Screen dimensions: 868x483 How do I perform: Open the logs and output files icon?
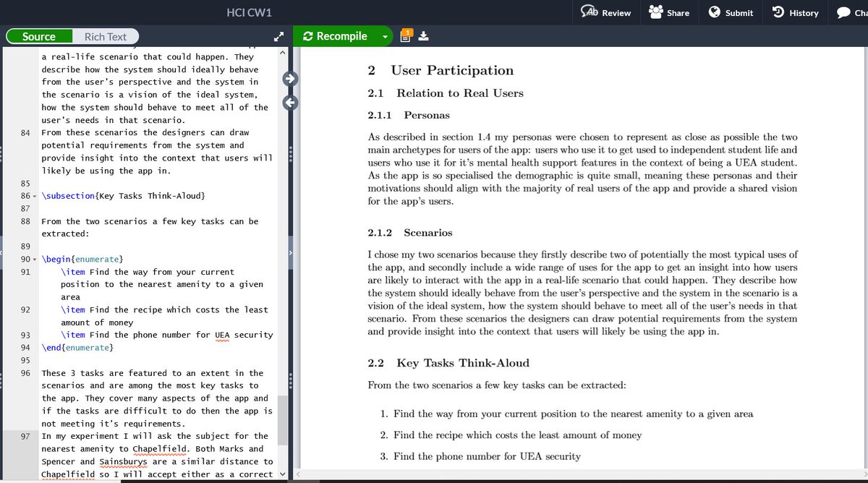click(x=406, y=35)
